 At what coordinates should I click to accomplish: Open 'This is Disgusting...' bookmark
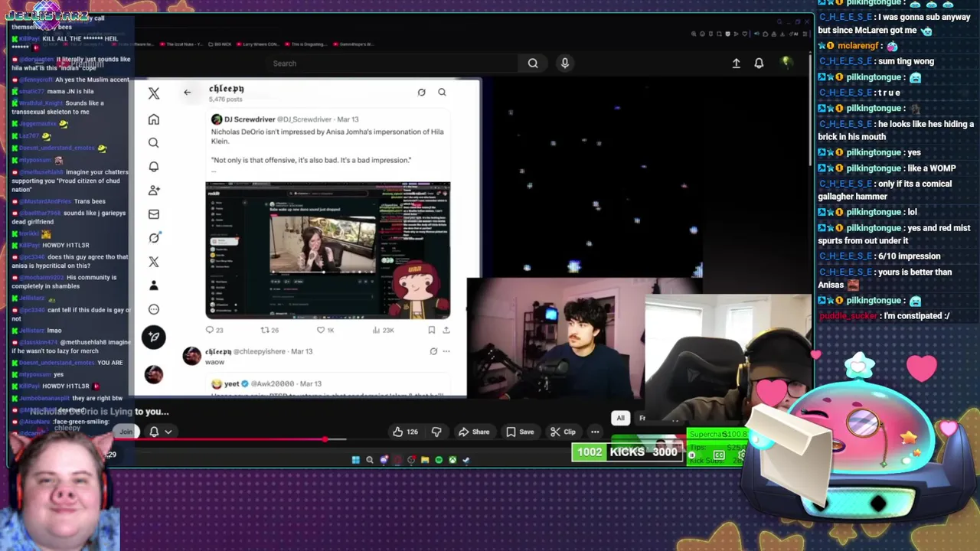point(305,44)
